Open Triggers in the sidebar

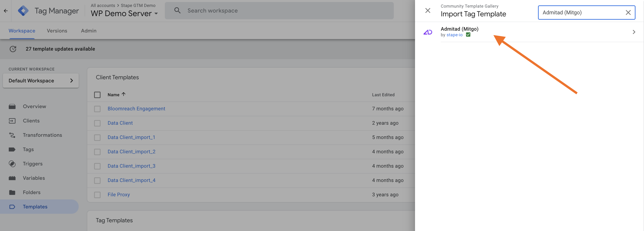33,164
